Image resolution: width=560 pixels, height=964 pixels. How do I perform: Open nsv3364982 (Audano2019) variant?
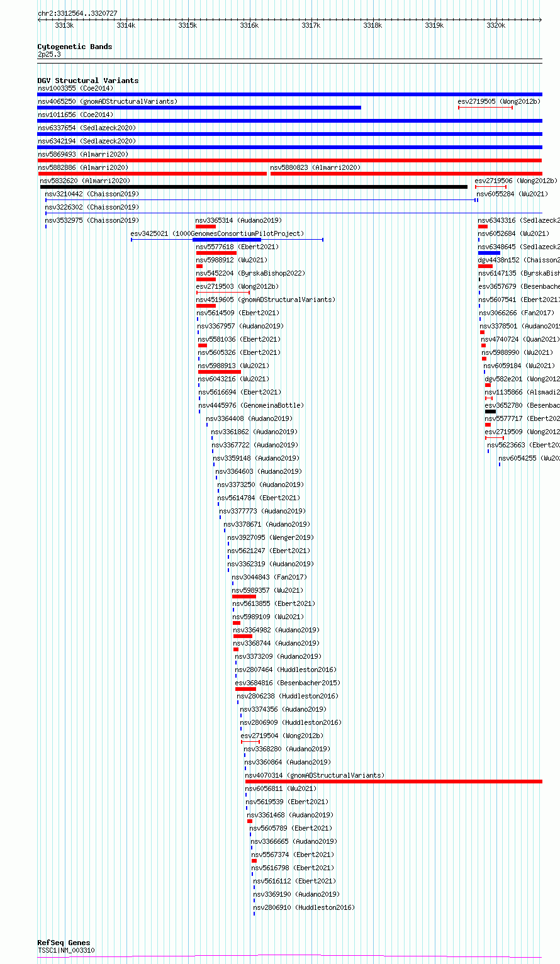[x=276, y=630]
